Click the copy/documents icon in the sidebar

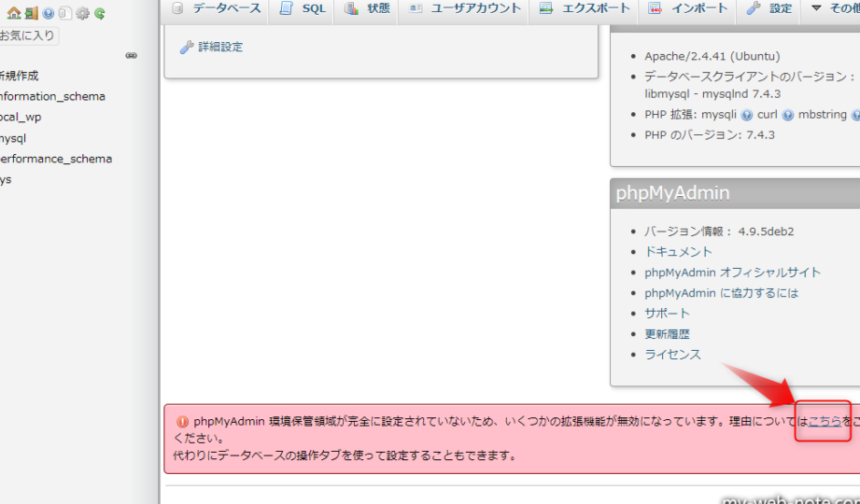[64, 13]
